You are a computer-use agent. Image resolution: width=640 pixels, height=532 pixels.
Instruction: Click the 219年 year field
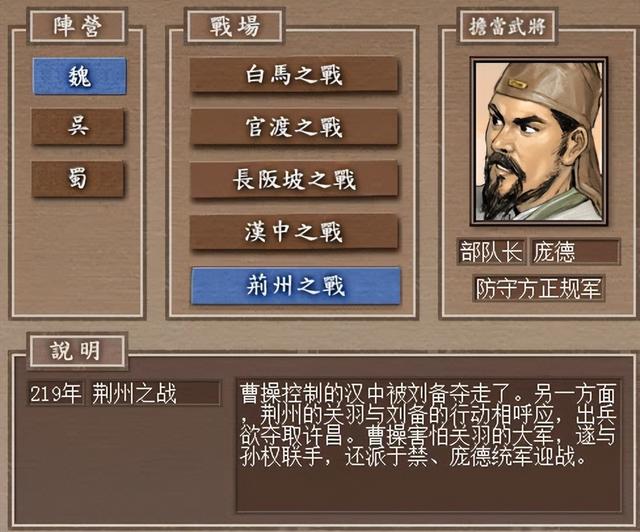click(55, 394)
